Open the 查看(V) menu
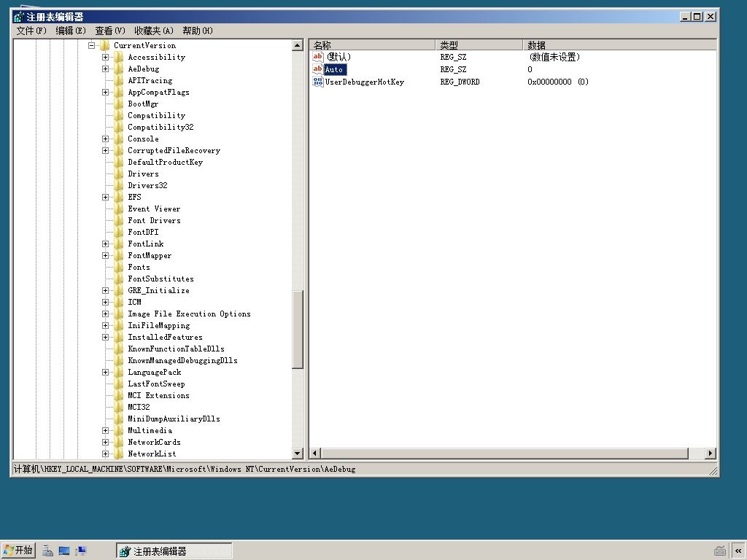 (110, 31)
